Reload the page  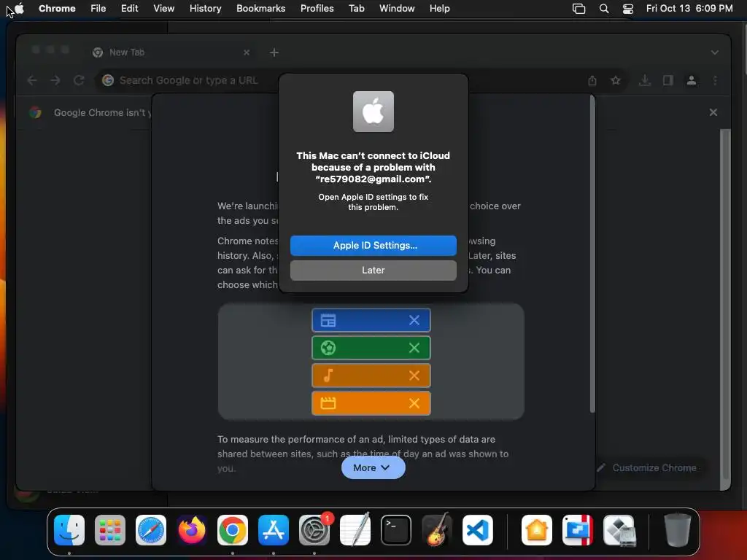tap(79, 80)
